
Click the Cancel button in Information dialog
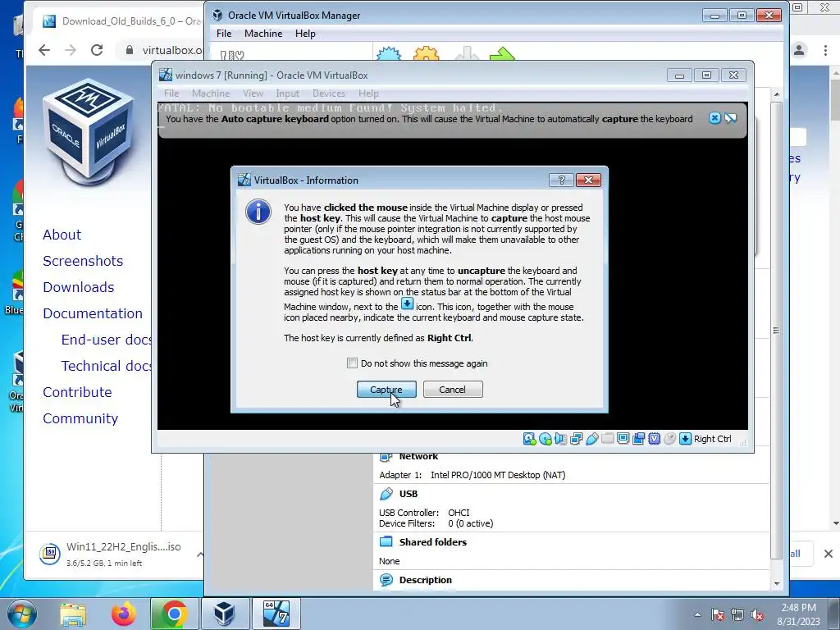pyautogui.click(x=453, y=390)
